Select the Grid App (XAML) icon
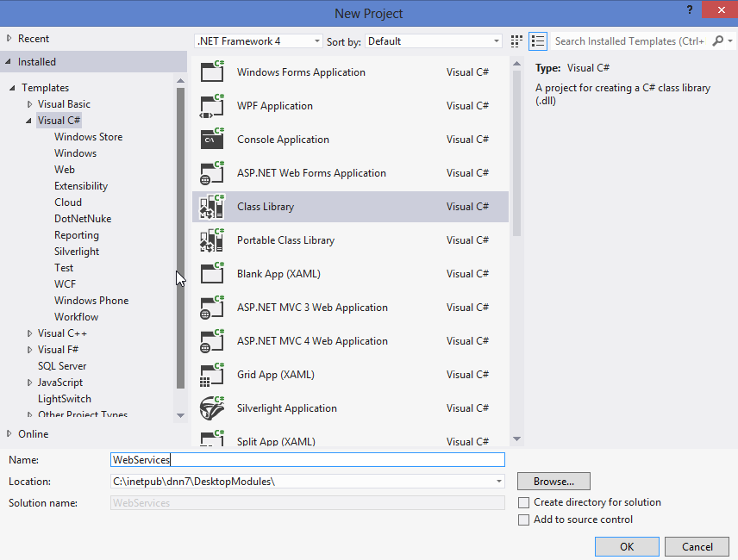This screenshot has height=560, width=738. point(212,375)
